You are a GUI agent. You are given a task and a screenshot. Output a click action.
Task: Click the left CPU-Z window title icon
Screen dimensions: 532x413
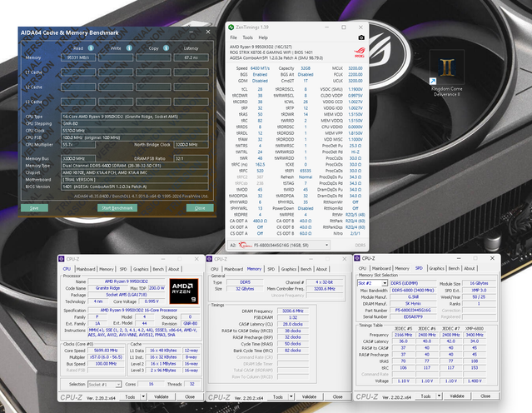coord(62,259)
